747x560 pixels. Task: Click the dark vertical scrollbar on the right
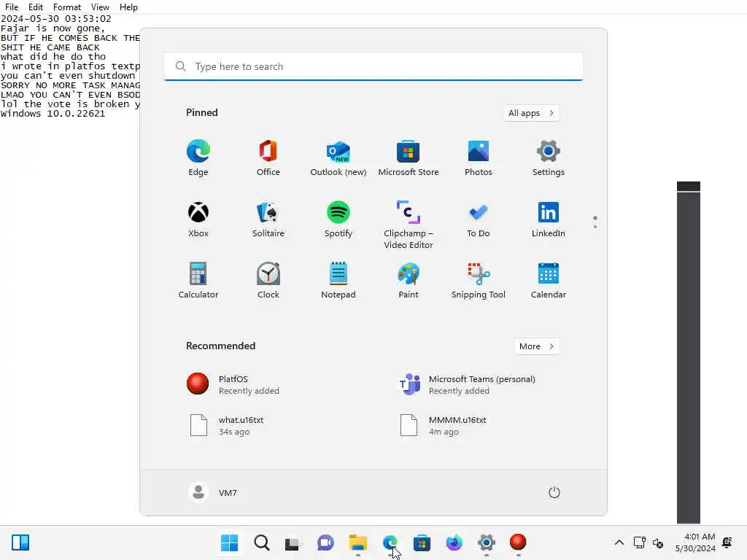pos(689,352)
